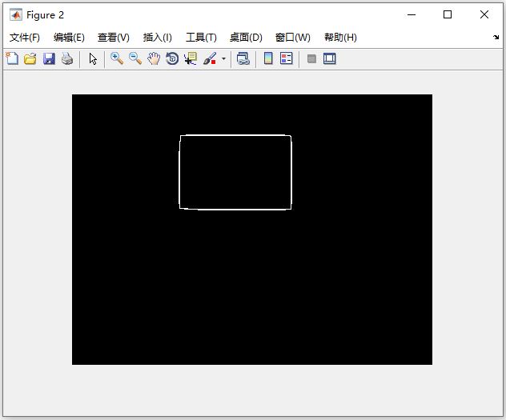
Task: Click the New Figure toolbar icon
Action: click(x=12, y=59)
